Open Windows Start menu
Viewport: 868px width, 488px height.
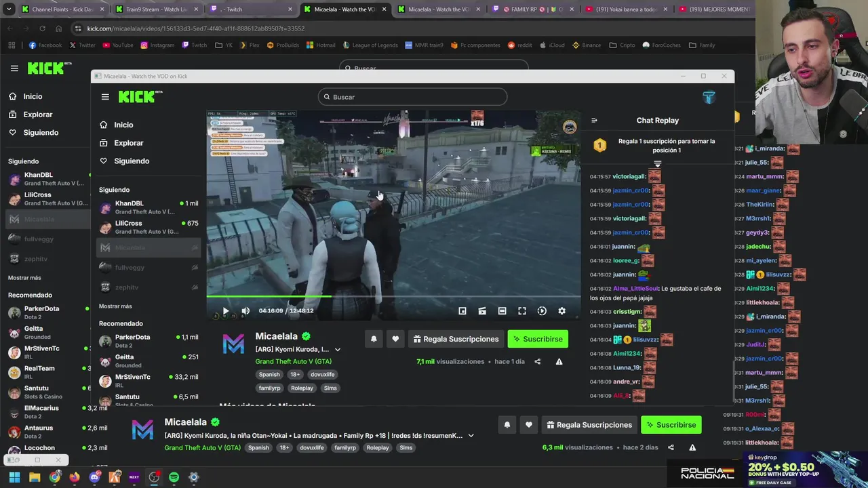tap(14, 477)
